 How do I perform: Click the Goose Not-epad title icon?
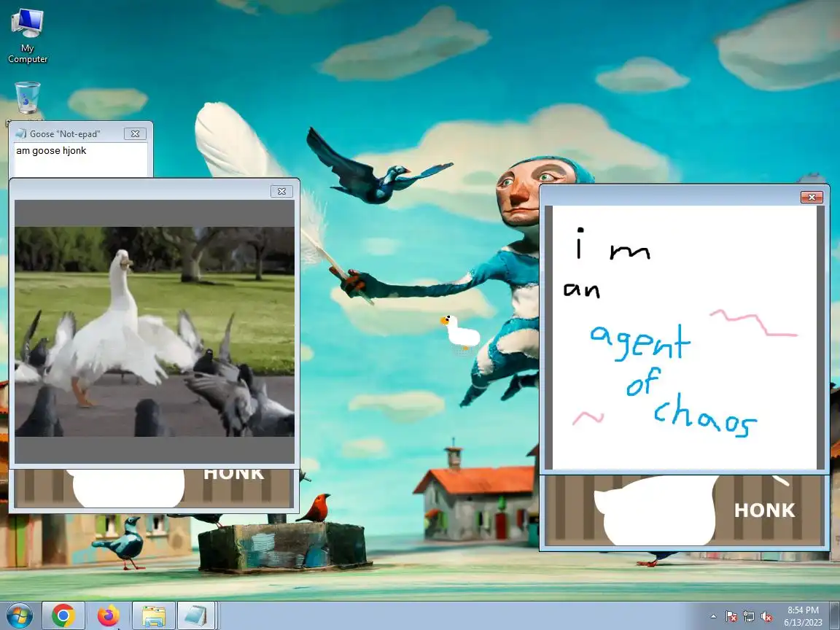21,133
